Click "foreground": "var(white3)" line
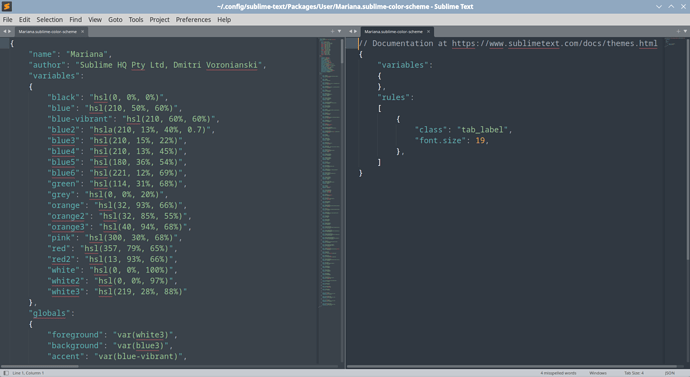The height and width of the screenshot is (377, 690). coord(113,335)
